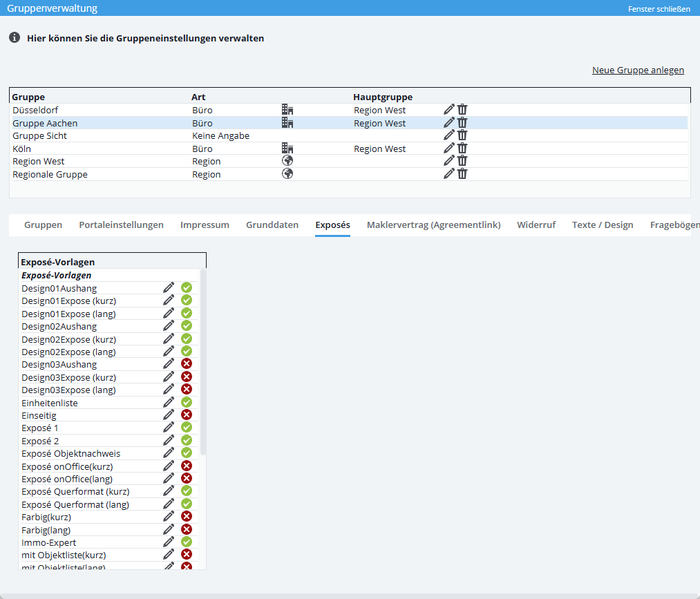Screen dimensions: 700x599
Task: Go to the Impressum tab
Action: click(205, 225)
